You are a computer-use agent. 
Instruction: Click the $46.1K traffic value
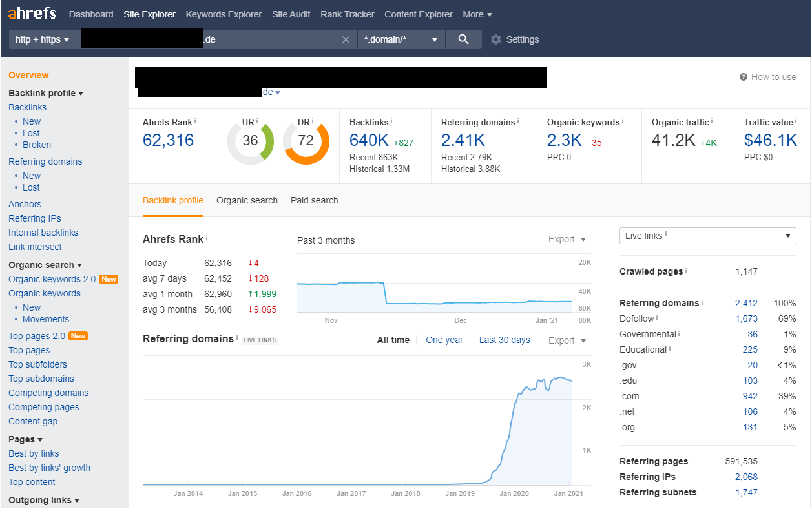pyautogui.click(x=771, y=140)
